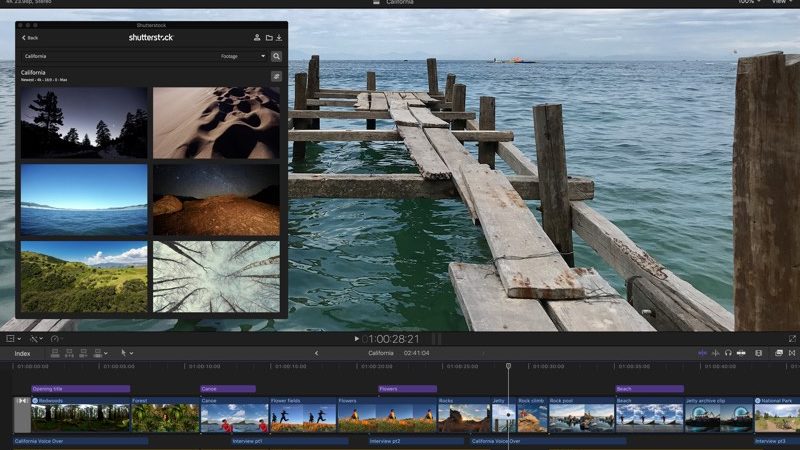This screenshot has height=450, width=800.
Task: Select the Forest clip in timeline
Action: coord(165,415)
